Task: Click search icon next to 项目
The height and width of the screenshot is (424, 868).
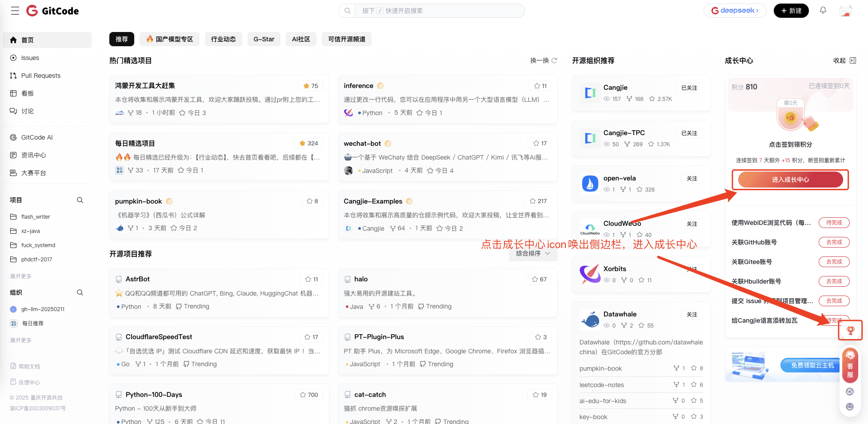Action: click(x=80, y=200)
